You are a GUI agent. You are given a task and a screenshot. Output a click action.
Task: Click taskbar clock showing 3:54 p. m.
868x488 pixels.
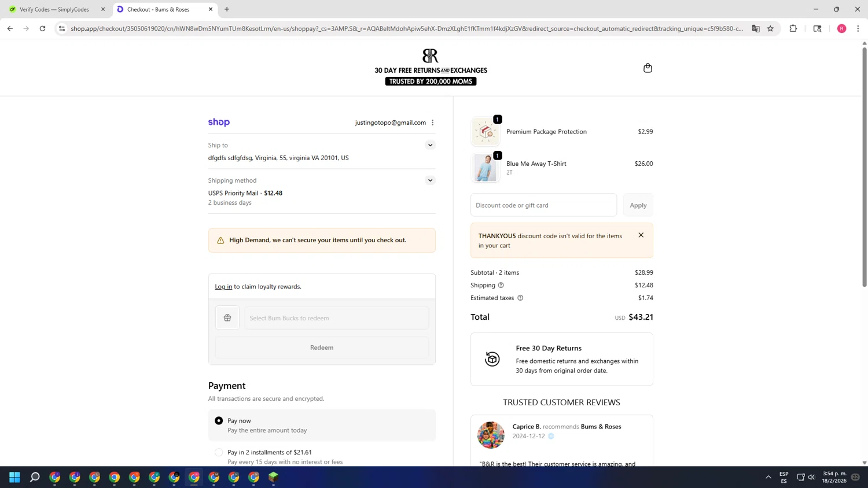click(x=834, y=477)
